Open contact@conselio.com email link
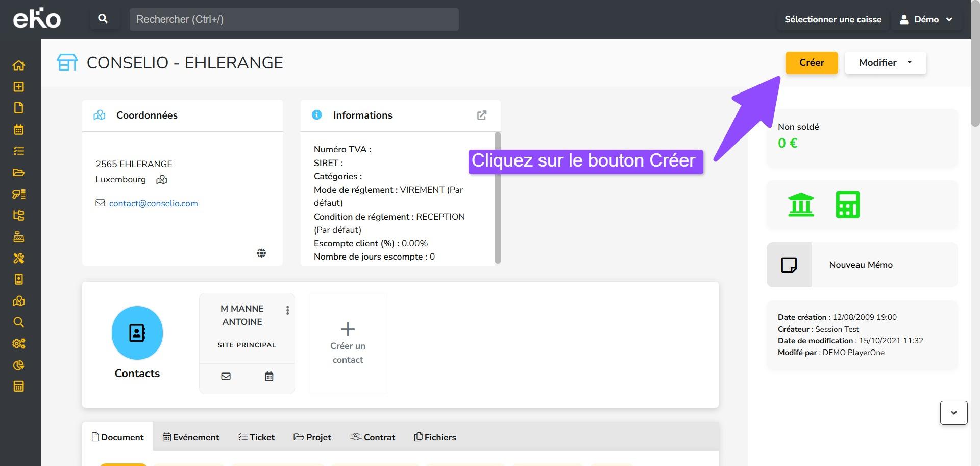The width and height of the screenshot is (980, 466). click(153, 203)
